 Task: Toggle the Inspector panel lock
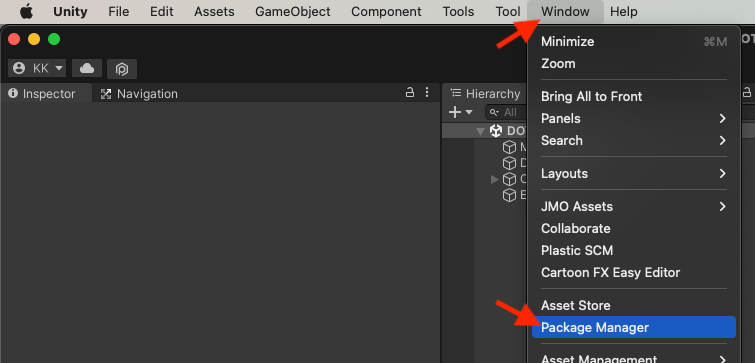[x=410, y=92]
